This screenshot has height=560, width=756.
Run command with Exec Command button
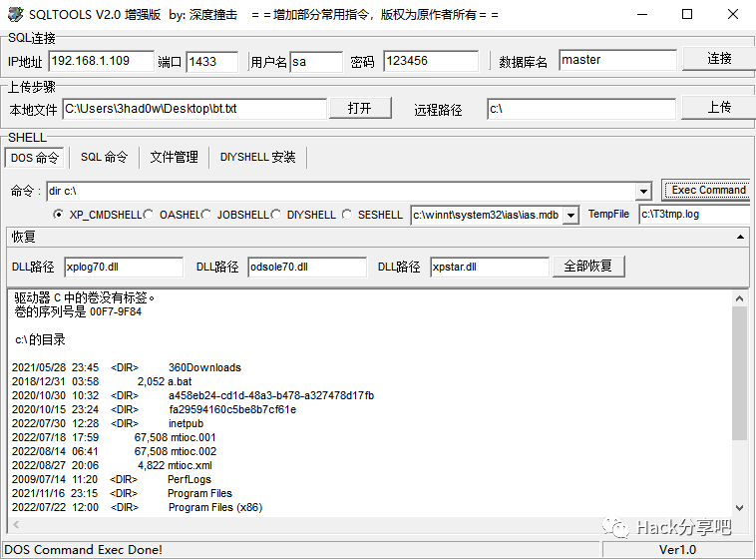tap(708, 190)
